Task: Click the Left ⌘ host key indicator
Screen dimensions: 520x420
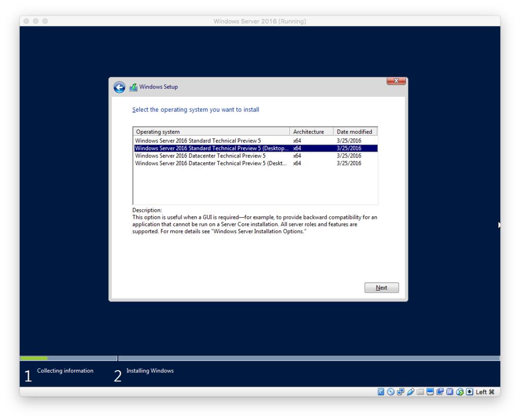Action: coord(485,392)
